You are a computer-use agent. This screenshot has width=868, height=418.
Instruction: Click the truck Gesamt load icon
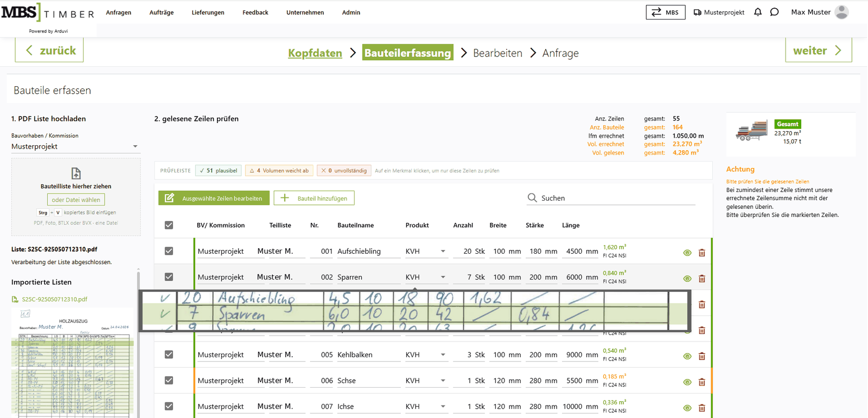click(752, 131)
